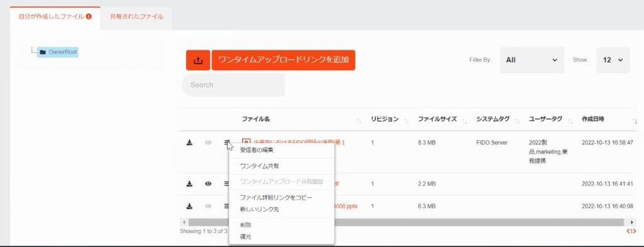Click the greyed ワンタイムアップロード共有履歴 menu entry
This screenshot has height=247, width=644.
(281, 181)
